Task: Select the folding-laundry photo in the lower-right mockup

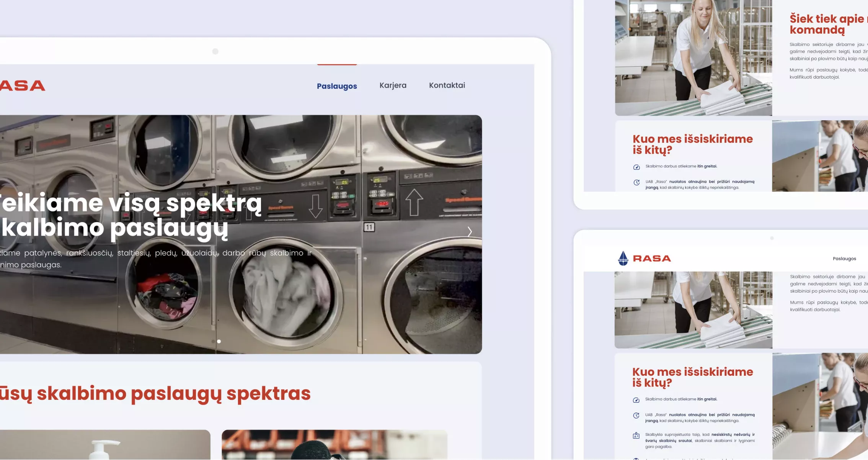Action: tap(693, 310)
